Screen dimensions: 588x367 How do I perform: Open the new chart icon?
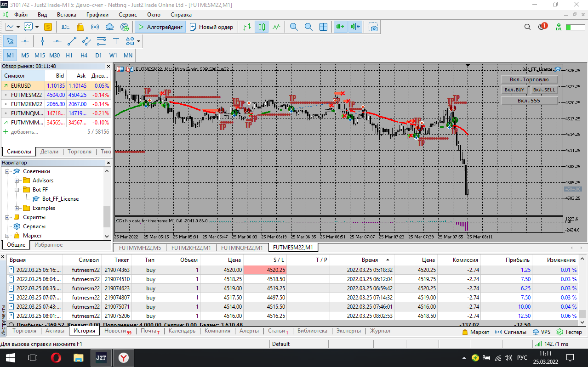[10, 27]
